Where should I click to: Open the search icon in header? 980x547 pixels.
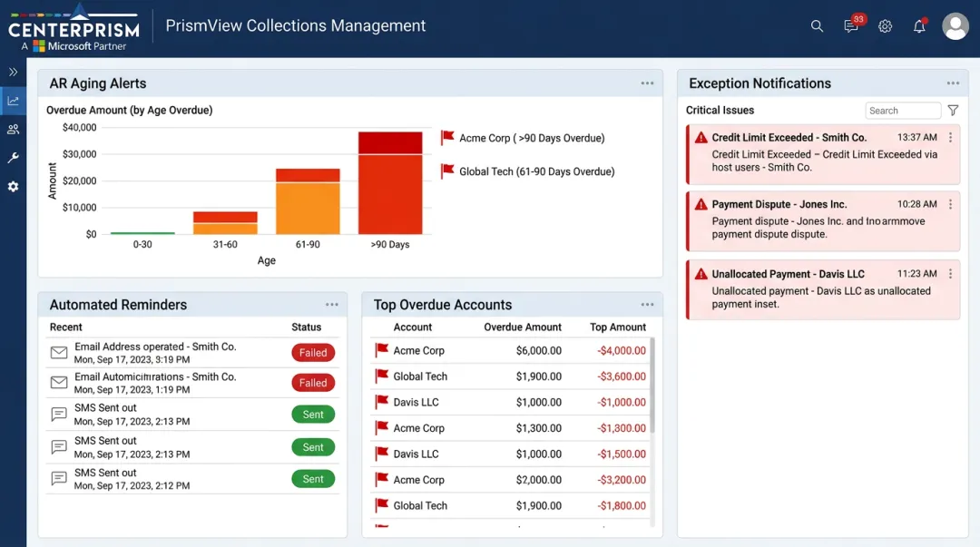click(817, 26)
